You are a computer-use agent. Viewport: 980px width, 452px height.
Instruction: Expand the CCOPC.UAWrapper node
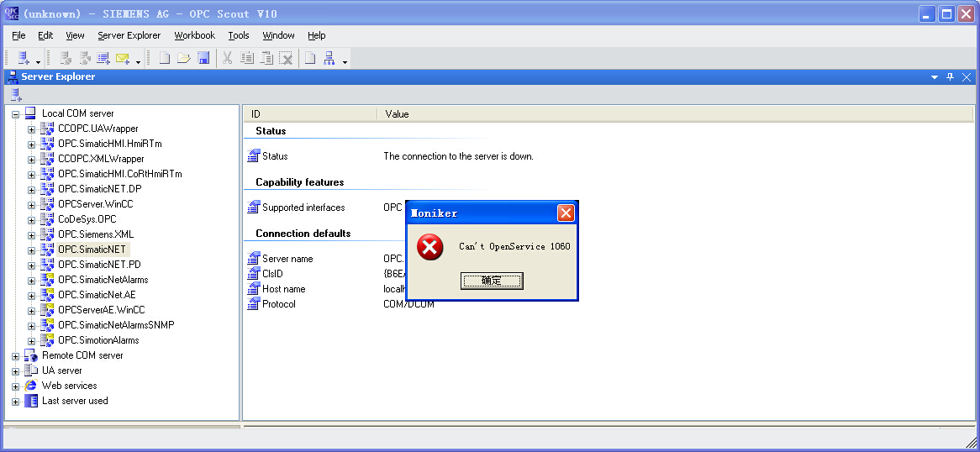pyautogui.click(x=31, y=129)
